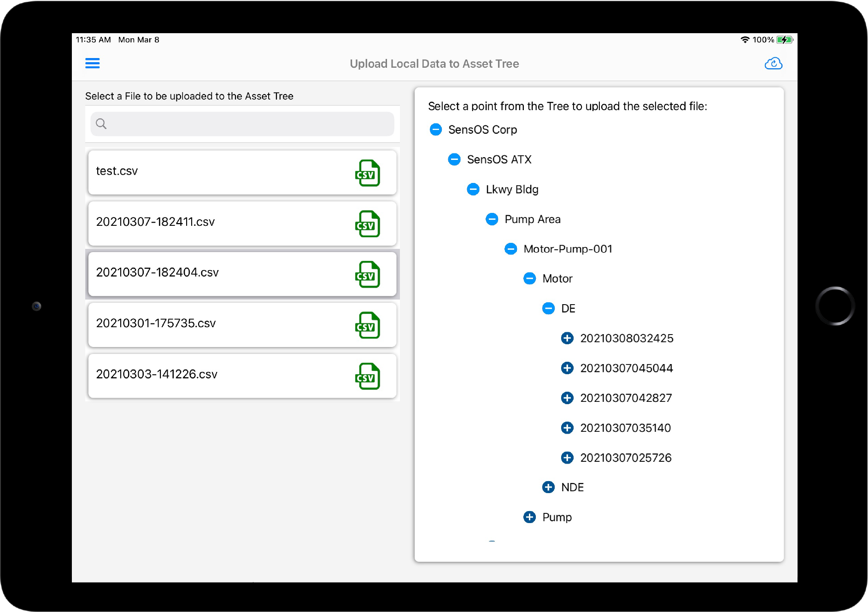Select the Pump tree label
The image size is (868, 612).
[x=557, y=518]
